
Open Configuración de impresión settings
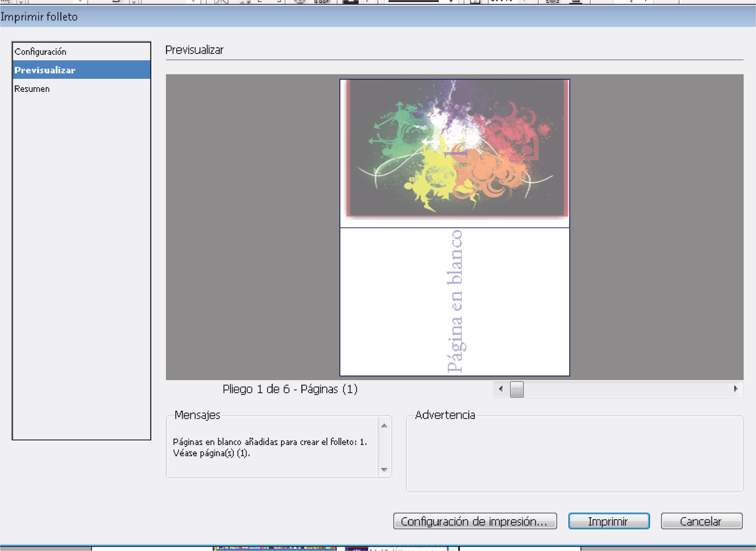tap(475, 521)
